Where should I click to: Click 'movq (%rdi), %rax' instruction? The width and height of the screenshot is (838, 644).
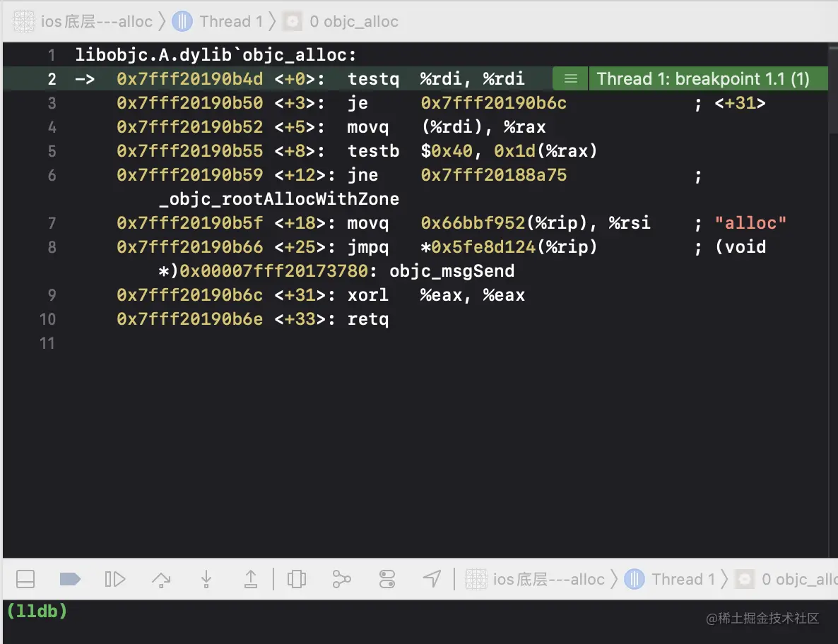(x=447, y=127)
